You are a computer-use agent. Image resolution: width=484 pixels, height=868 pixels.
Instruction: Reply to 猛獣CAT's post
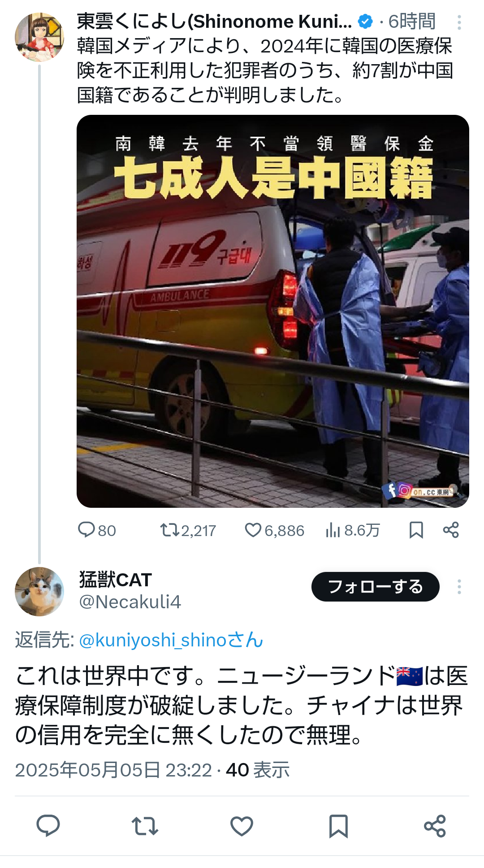pos(48,826)
